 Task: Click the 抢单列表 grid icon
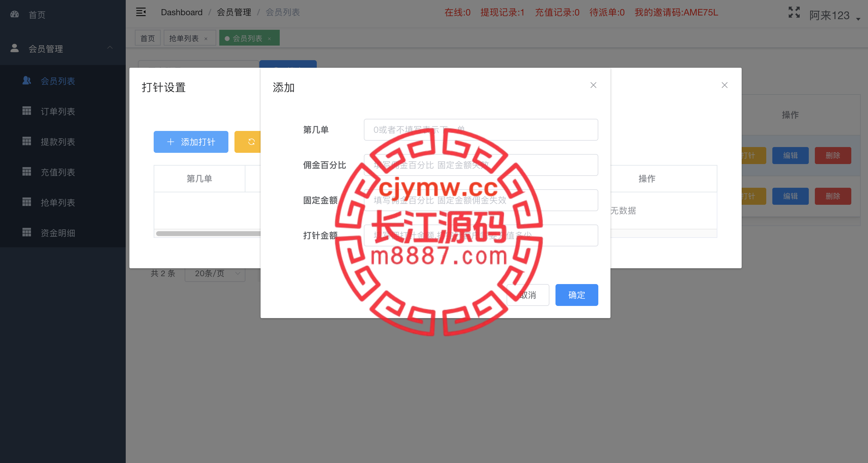tap(27, 202)
